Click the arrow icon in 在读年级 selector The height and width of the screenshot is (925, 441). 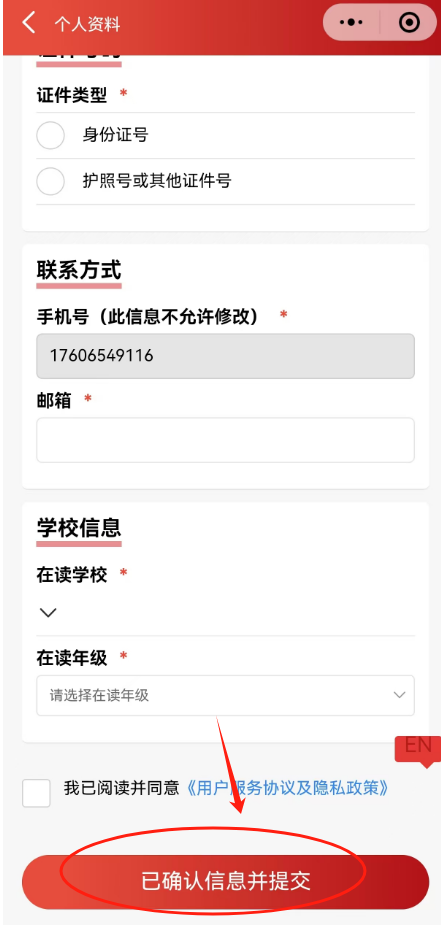399,695
